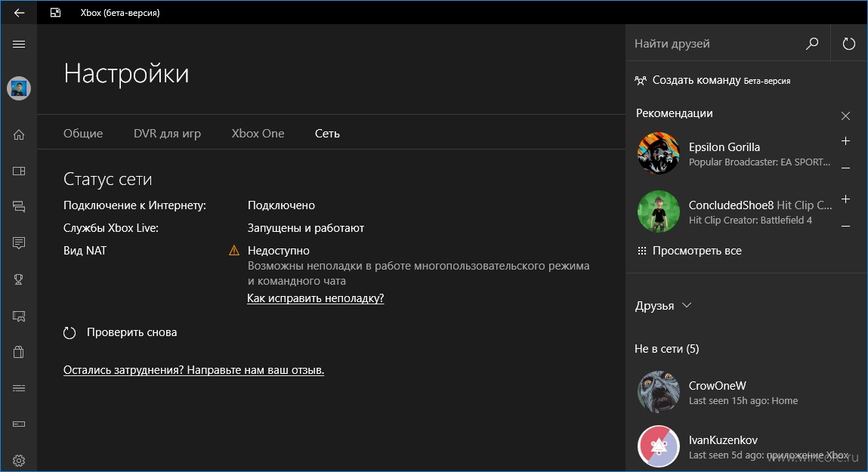Open the Store bag icon
This screenshot has height=472, width=868.
[x=19, y=352]
